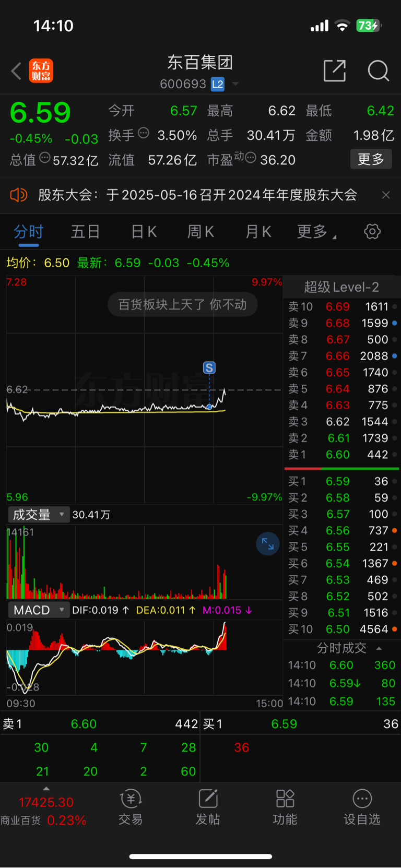Image resolution: width=401 pixels, height=868 pixels.
Task: Dismiss the shareholder meeting notice
Action: [x=386, y=195]
